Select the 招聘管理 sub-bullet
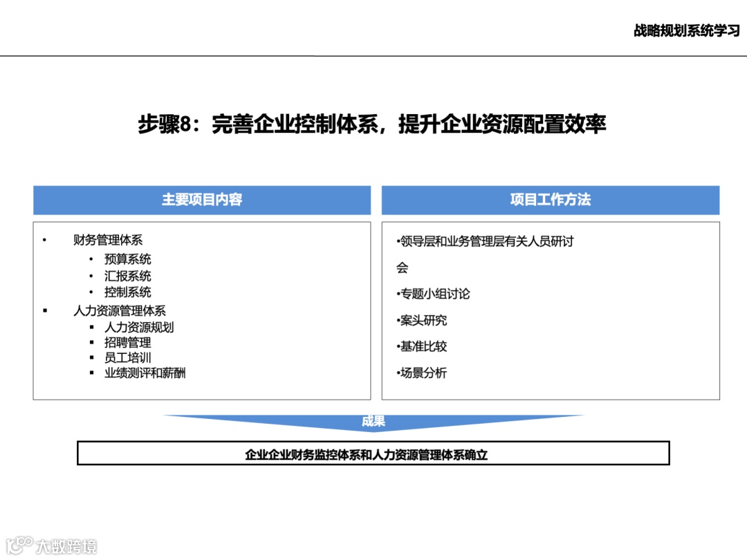 128,342
